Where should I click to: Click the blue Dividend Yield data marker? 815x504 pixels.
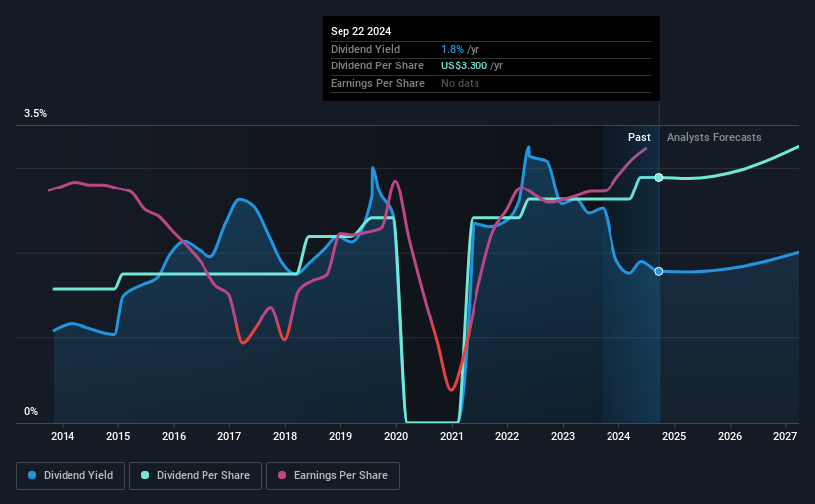[x=658, y=271]
